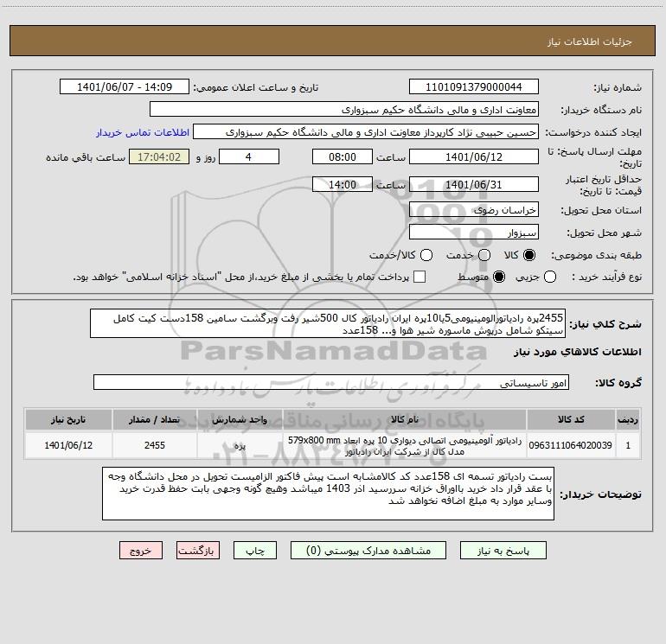This screenshot has width=666, height=644.
Task: Click the خروج exit button
Action: click(x=141, y=551)
